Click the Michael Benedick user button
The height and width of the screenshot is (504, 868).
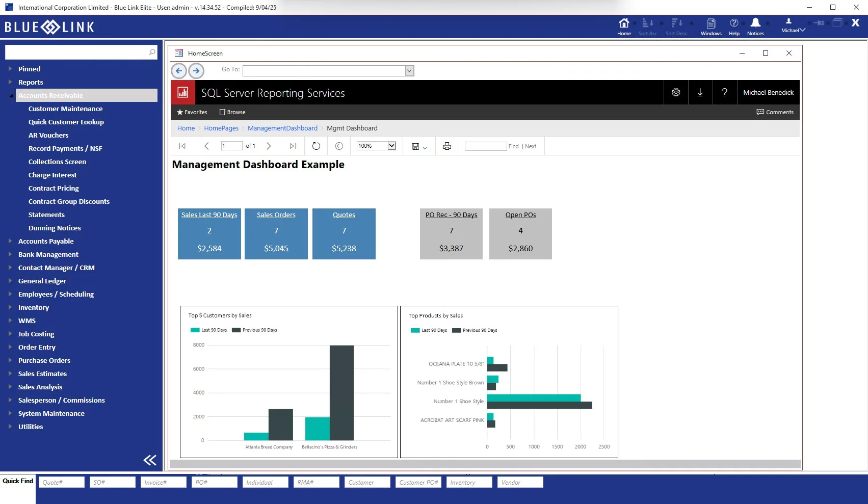pyautogui.click(x=769, y=92)
